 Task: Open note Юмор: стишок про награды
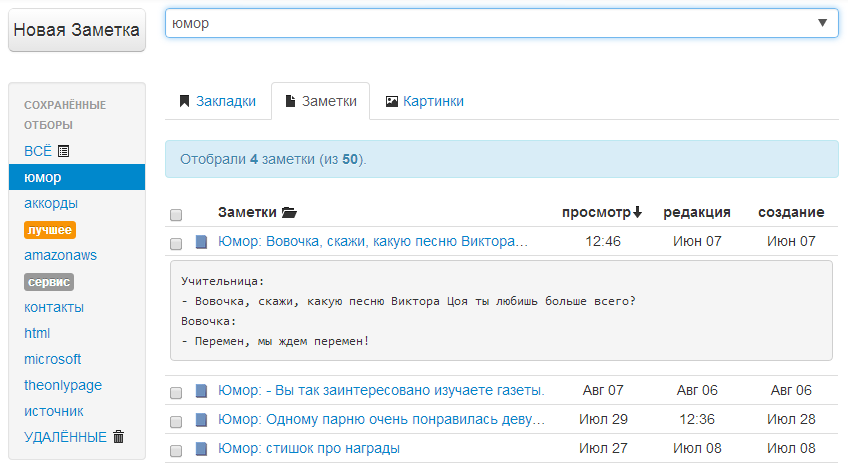coord(309,448)
